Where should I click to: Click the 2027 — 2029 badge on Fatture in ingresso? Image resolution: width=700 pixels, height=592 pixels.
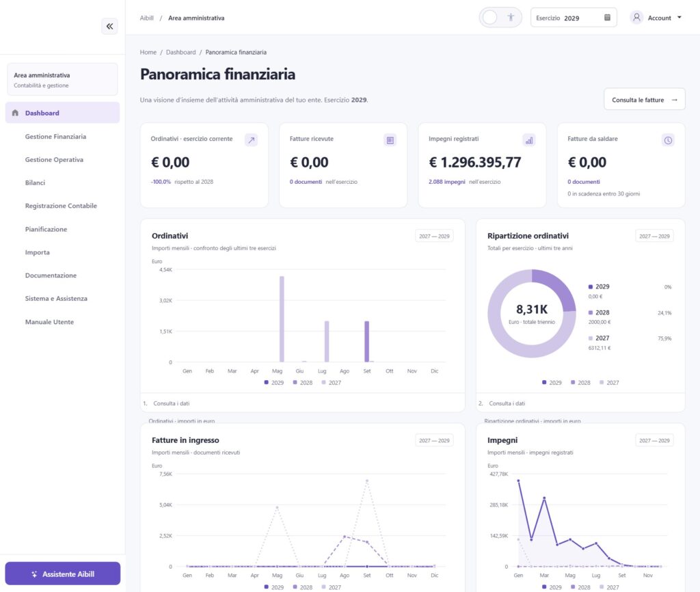pos(434,440)
